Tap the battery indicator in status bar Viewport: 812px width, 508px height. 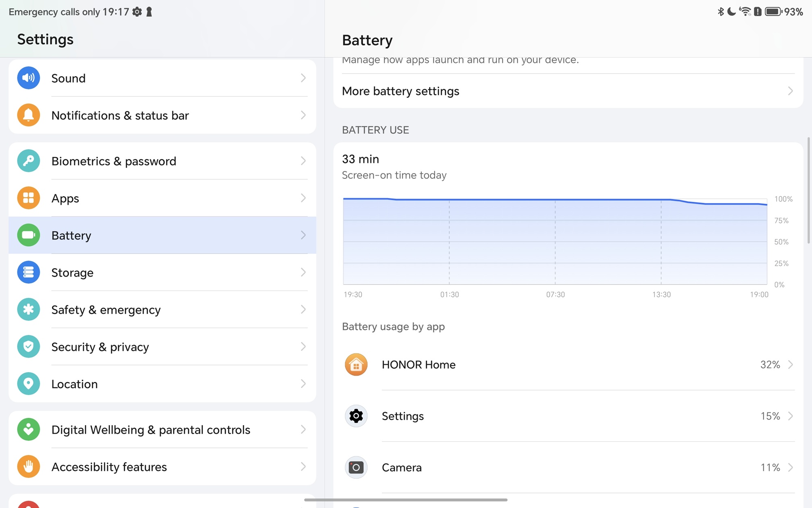pyautogui.click(x=773, y=12)
